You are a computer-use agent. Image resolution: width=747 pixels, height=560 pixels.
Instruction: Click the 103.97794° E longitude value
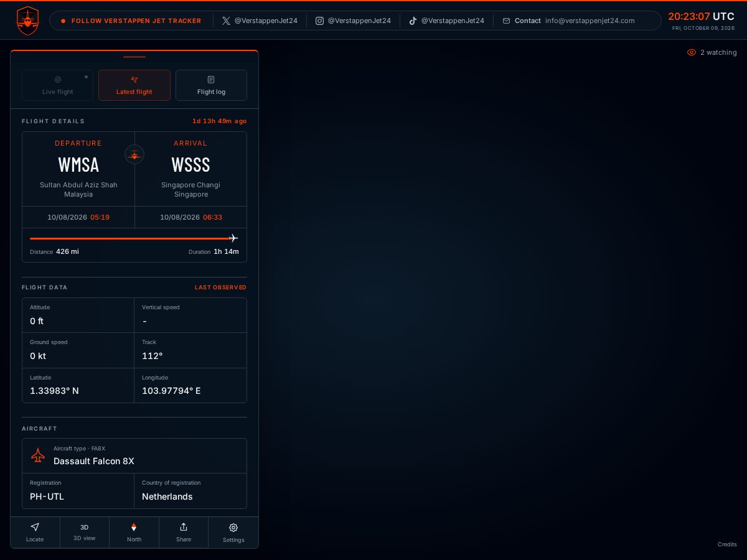171,391
